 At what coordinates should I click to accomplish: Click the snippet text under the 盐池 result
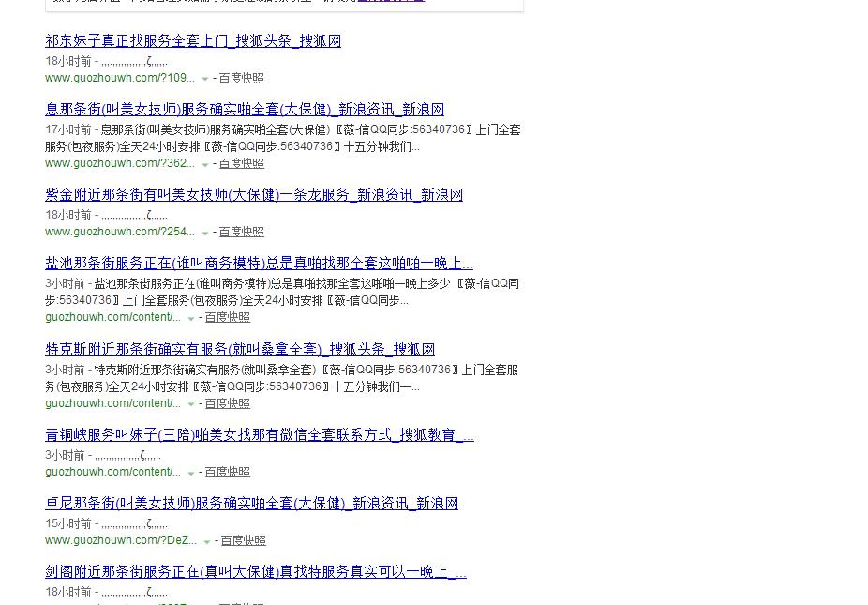(282, 292)
